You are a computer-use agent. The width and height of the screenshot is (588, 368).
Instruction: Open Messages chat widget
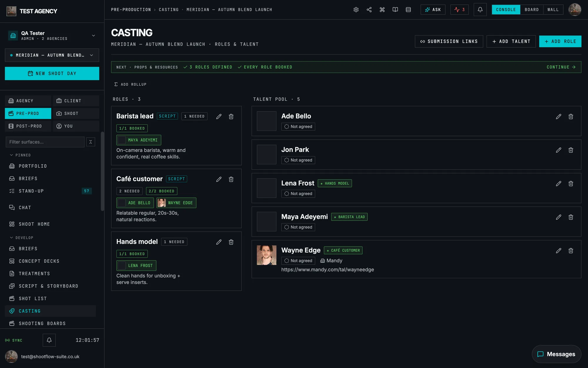click(x=556, y=354)
